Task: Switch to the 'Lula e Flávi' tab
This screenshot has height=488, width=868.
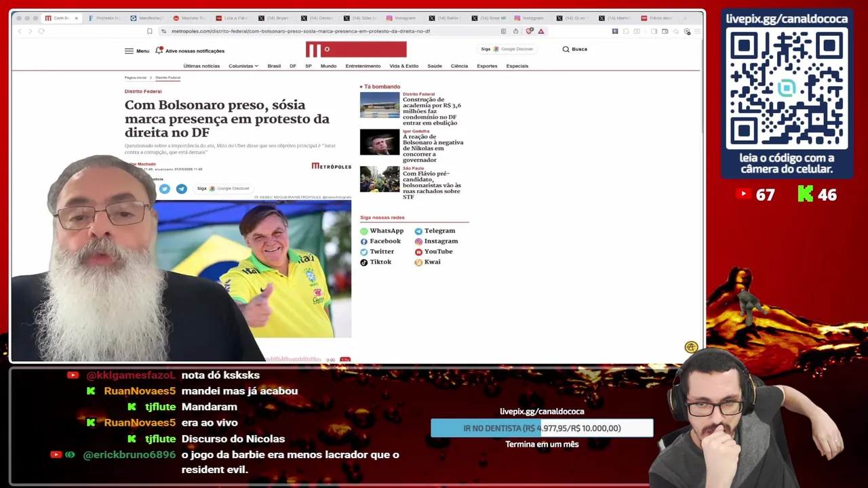Action: [x=232, y=18]
